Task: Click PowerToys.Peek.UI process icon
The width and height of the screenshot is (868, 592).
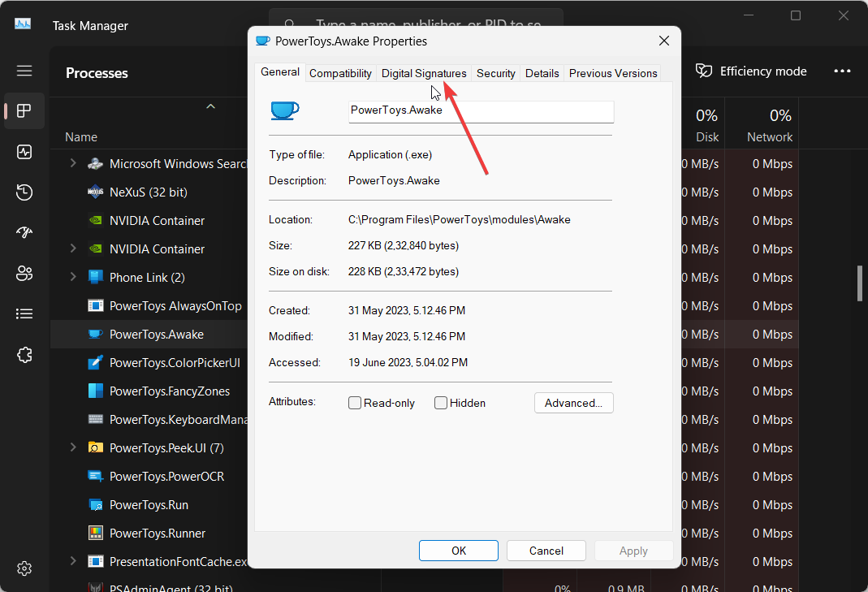Action: tap(95, 447)
